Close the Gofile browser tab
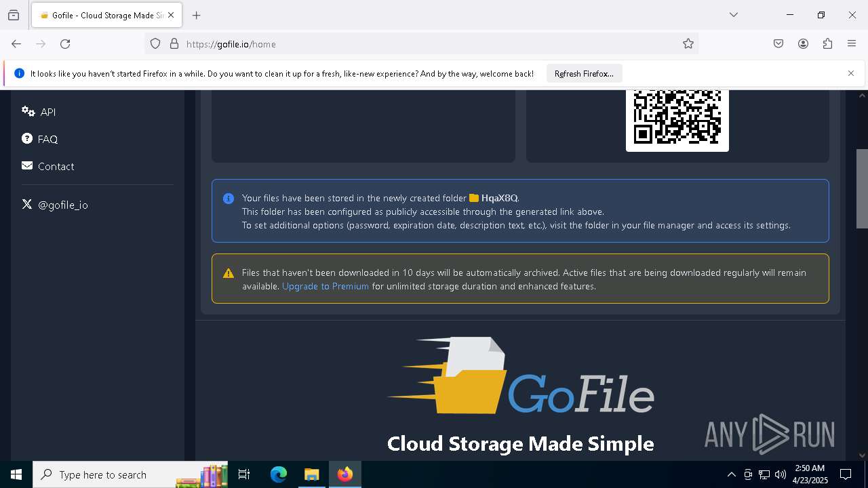Screen dimensions: 868x488 click(x=172, y=15)
